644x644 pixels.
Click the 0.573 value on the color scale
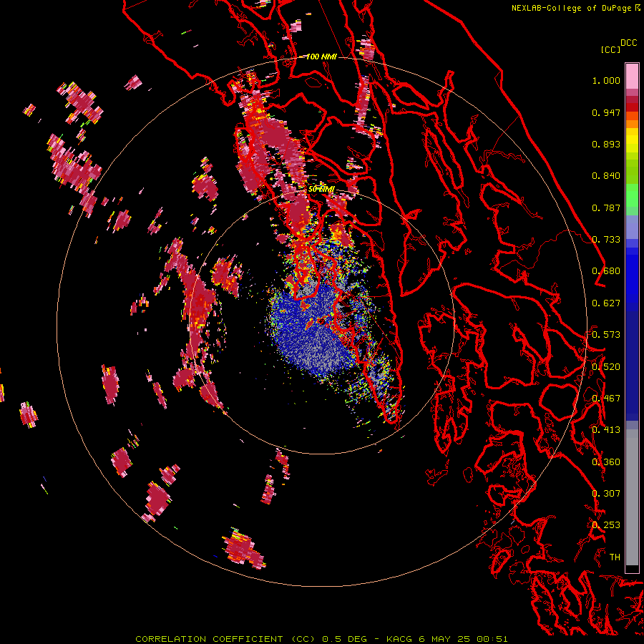click(x=606, y=335)
